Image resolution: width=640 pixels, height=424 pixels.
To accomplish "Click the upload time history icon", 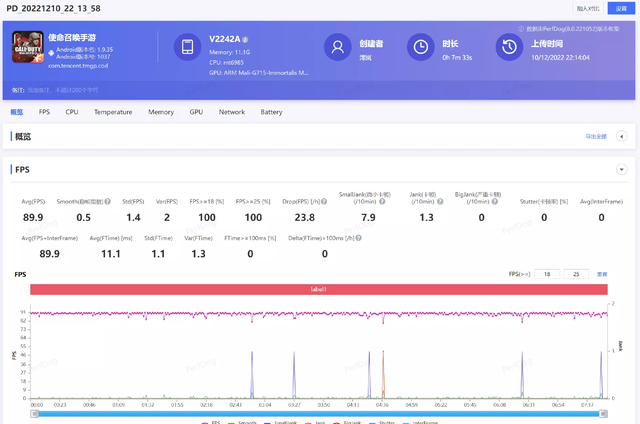I will (x=510, y=47).
